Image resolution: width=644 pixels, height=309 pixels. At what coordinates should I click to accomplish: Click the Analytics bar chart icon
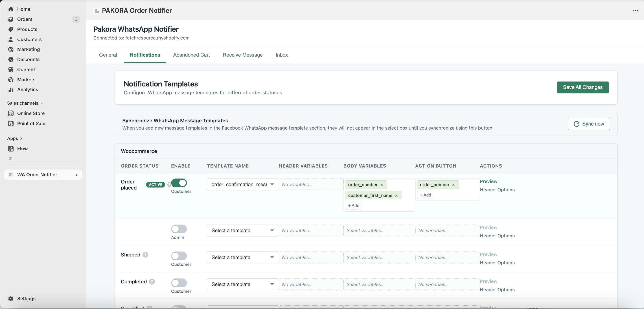11,90
